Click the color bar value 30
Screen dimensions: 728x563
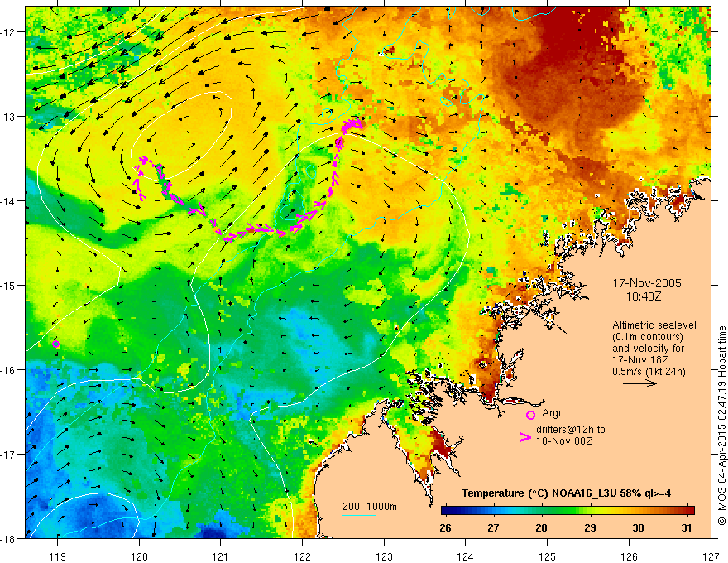point(638,527)
